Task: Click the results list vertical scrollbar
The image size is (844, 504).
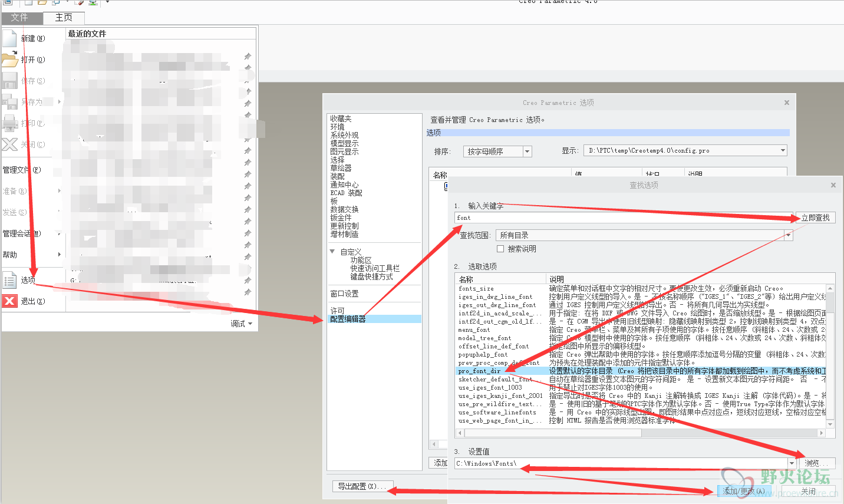Action: pos(830,356)
